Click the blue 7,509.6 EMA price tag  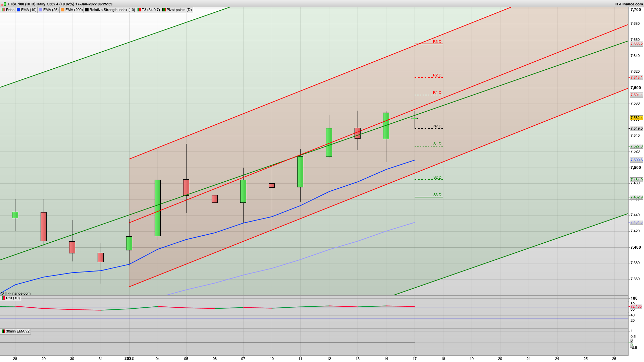[x=636, y=160]
